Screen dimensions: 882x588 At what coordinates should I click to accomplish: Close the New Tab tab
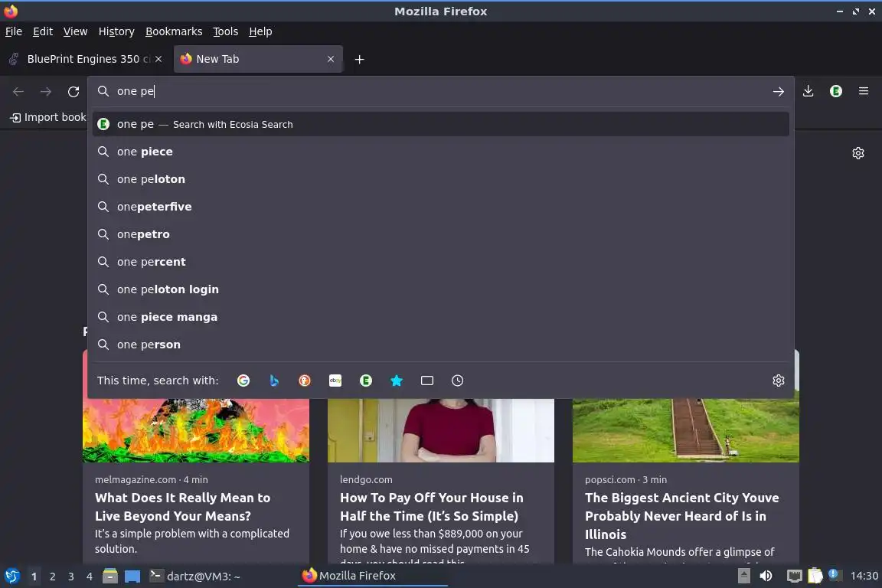tap(331, 59)
